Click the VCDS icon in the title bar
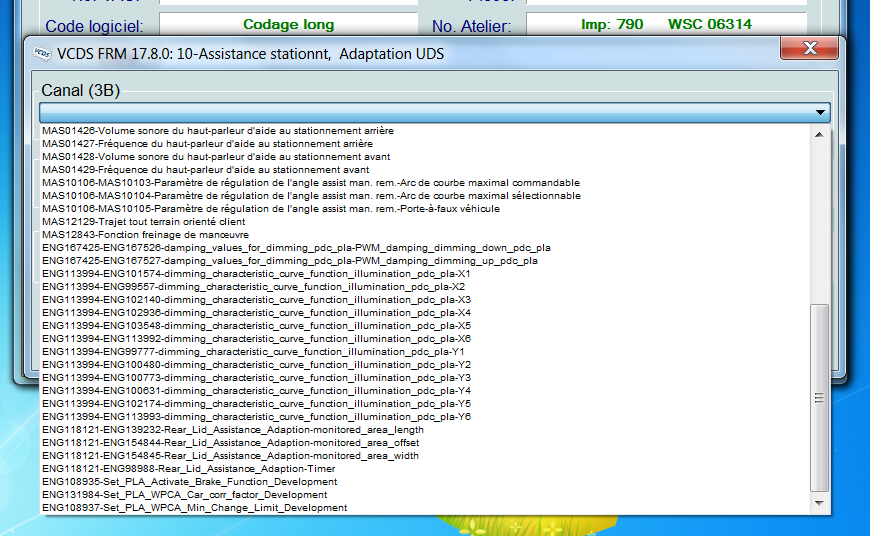Screen dimensions: 870x536 point(39,53)
